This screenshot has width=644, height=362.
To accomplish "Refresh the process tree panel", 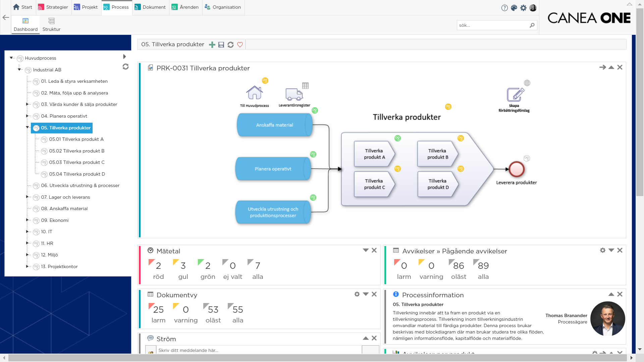I will point(125,67).
